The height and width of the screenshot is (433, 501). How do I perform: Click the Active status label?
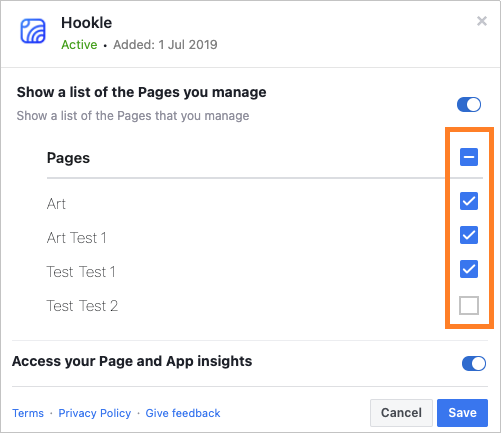pos(79,45)
